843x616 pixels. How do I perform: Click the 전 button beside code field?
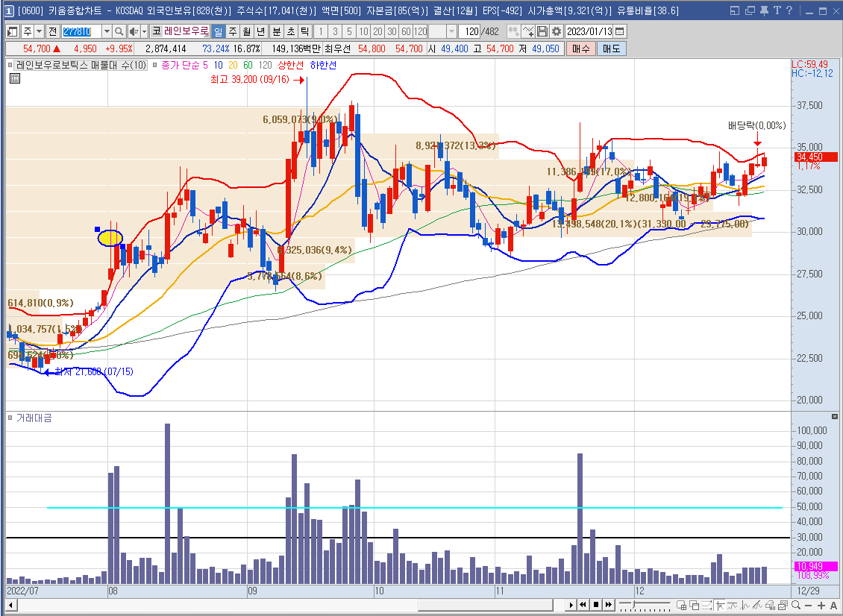(52, 32)
